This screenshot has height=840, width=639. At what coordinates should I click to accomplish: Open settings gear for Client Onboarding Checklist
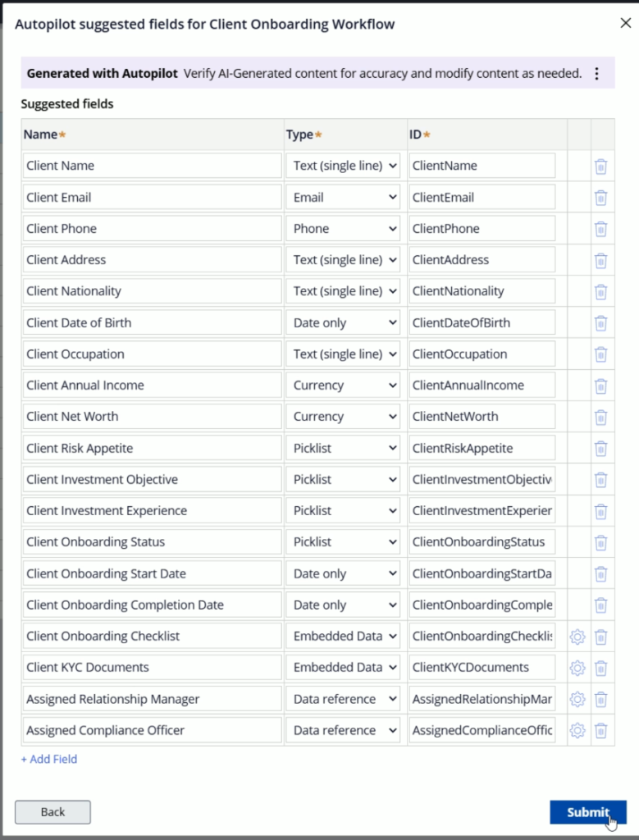click(577, 637)
